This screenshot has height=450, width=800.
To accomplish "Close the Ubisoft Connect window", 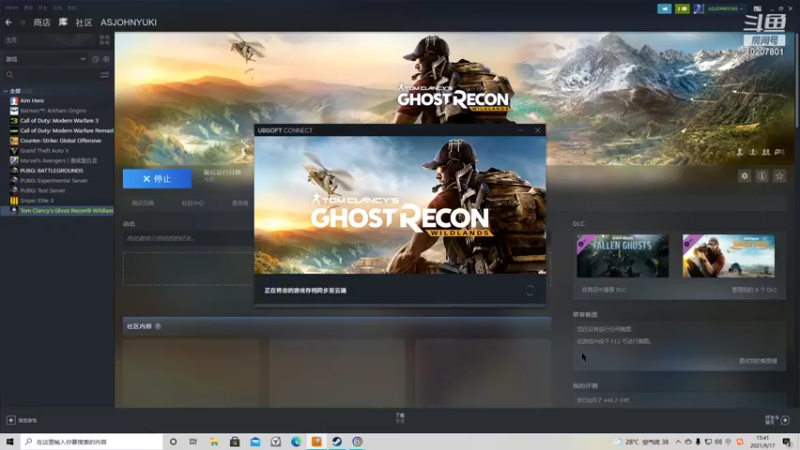I will (x=537, y=130).
